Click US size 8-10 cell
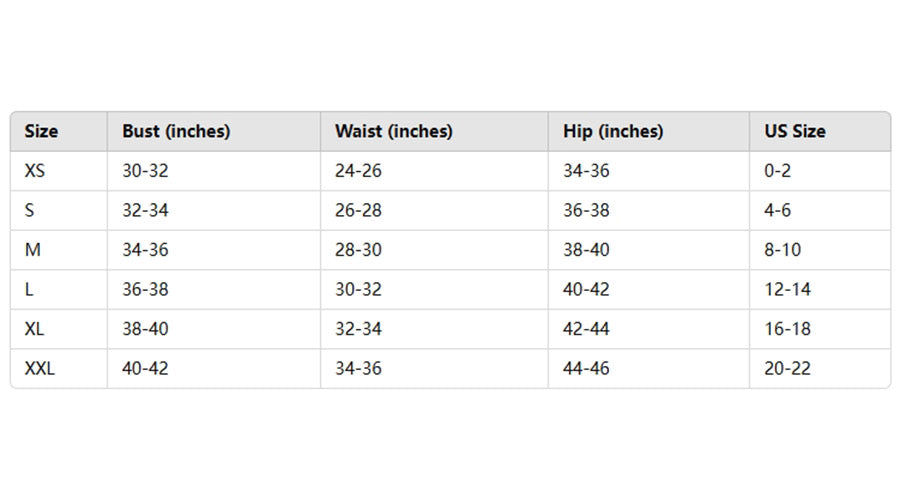 782,250
